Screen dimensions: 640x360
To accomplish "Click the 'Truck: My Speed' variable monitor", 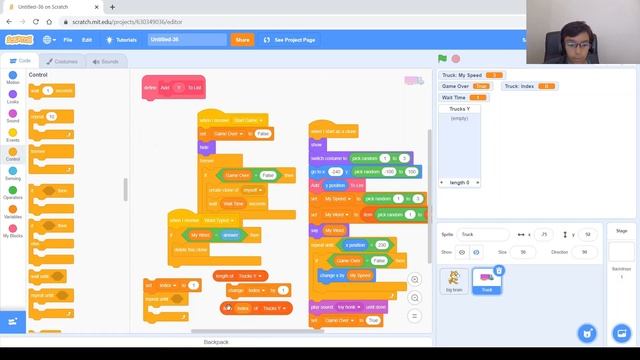I will click(472, 75).
